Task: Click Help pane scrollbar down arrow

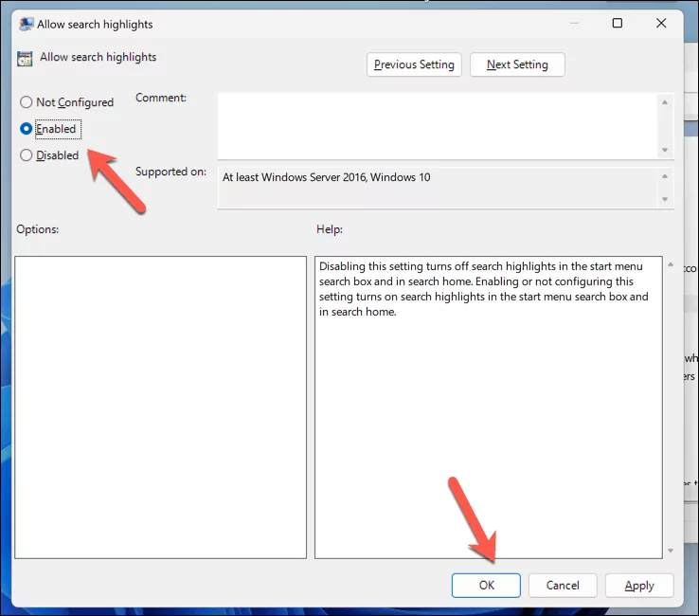Action: coord(670,551)
